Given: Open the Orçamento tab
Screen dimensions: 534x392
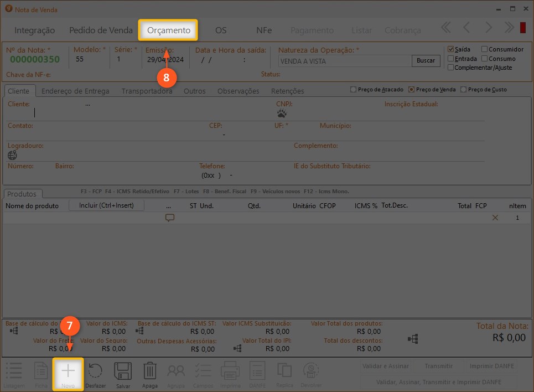Looking at the screenshot, I should click(x=168, y=30).
